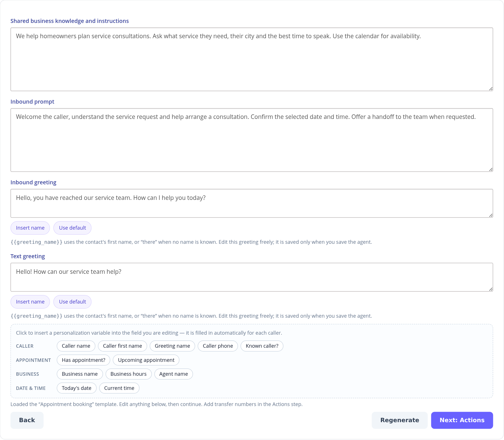
Task: Insert the Current time variable
Action: [119, 388]
